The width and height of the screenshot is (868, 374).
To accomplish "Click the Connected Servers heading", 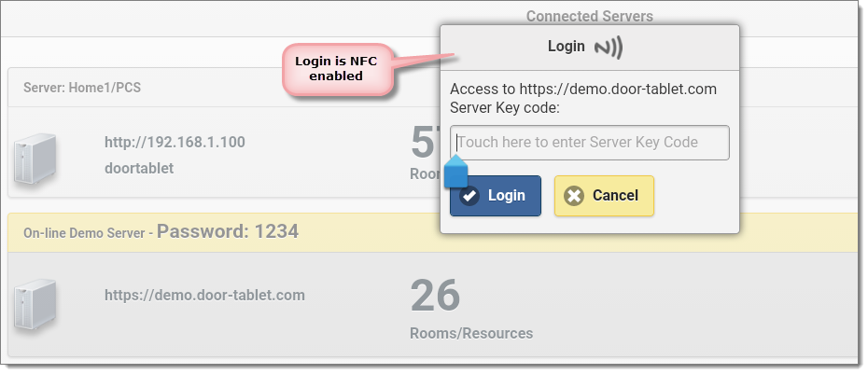I will point(589,16).
